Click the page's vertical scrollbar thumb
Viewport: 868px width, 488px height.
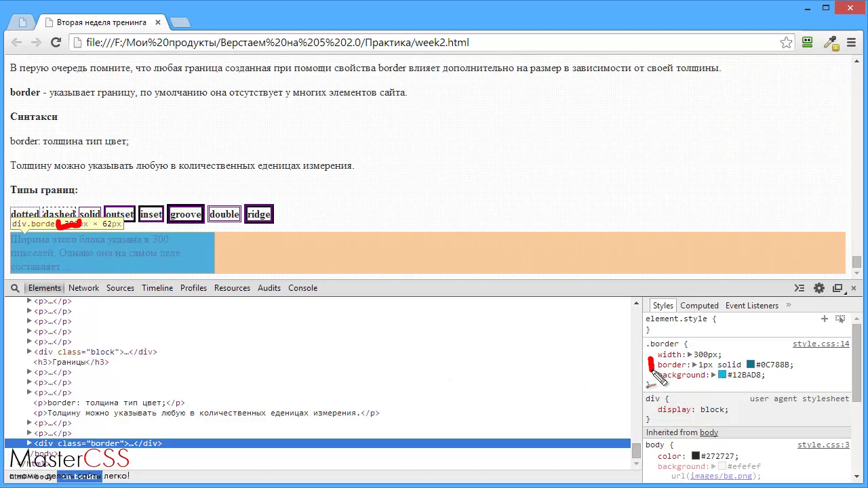point(857,262)
